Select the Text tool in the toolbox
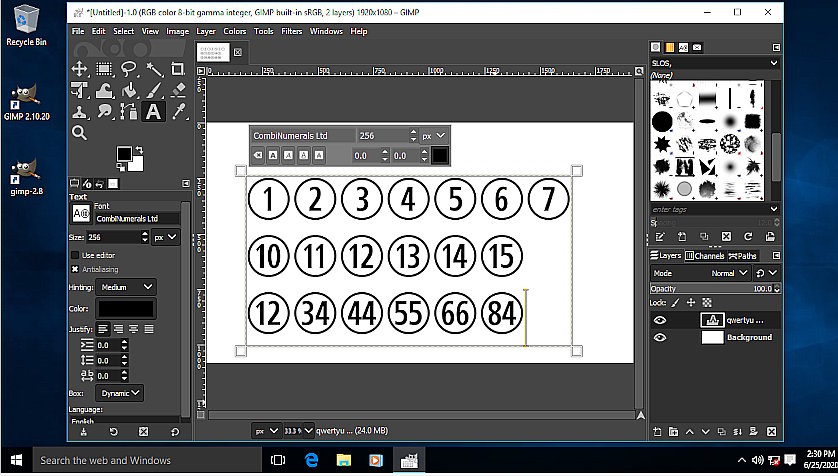Screen dimensions: 838x476 [153, 111]
